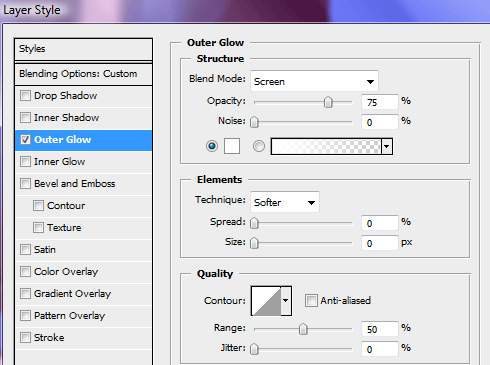Select the solid color radio button
The image size is (490, 365).
pyautogui.click(x=212, y=146)
